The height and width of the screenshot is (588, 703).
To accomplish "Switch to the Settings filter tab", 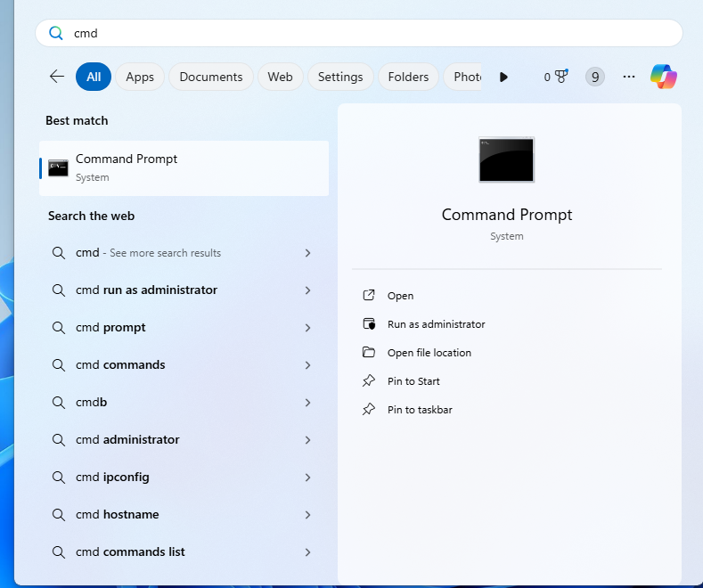I will coord(340,77).
